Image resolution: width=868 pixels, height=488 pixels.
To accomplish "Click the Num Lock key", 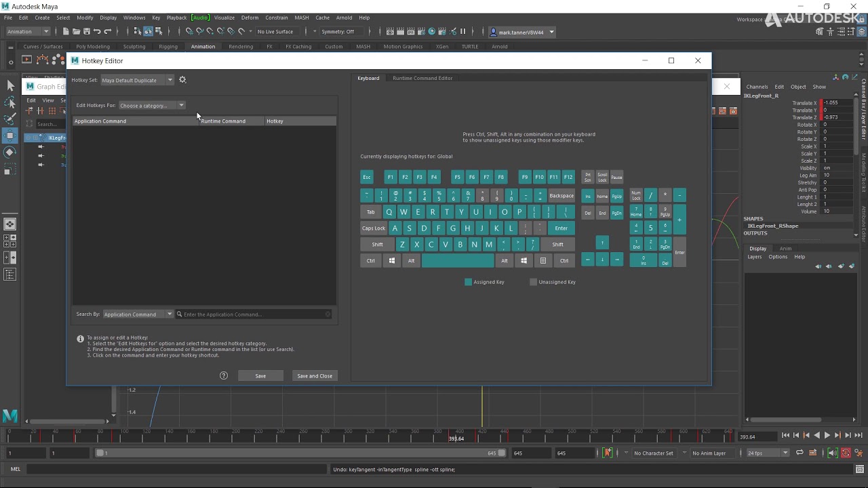I will [636, 196].
